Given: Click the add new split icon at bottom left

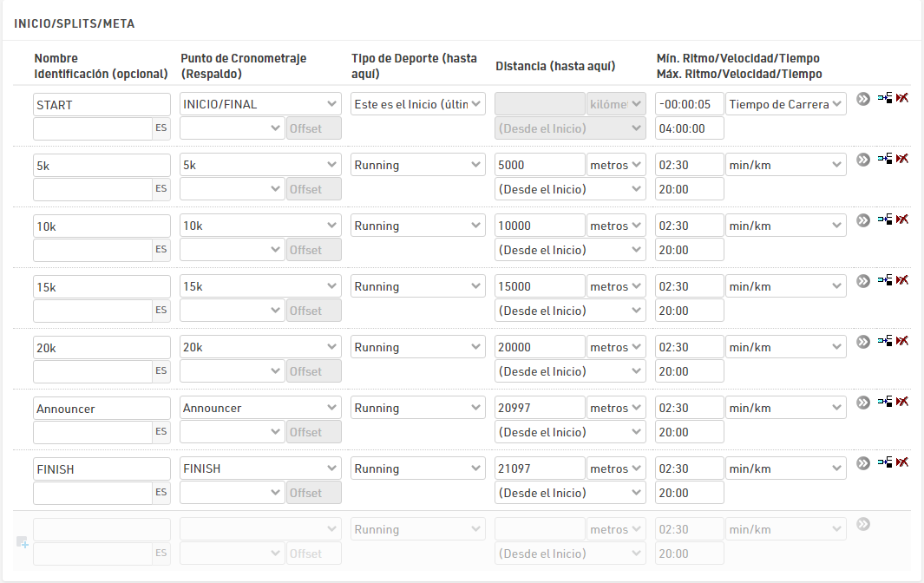Looking at the screenshot, I should pyautogui.click(x=23, y=542).
